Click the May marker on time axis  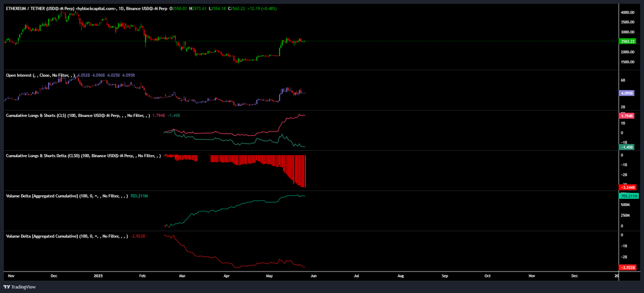(269, 275)
